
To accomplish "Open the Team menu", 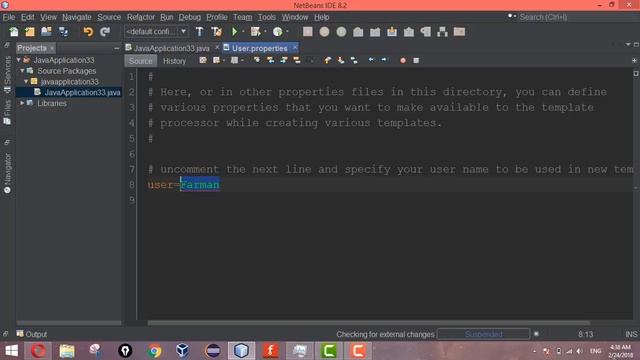I will 242,17.
